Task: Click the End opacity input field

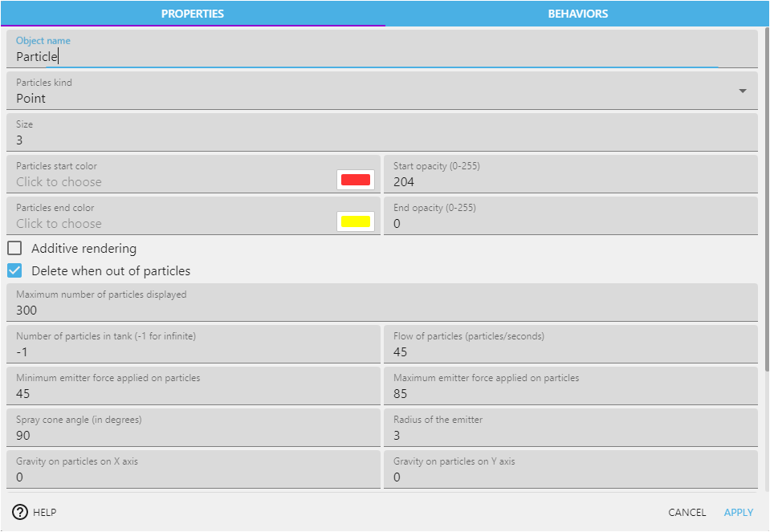Action: tap(570, 224)
